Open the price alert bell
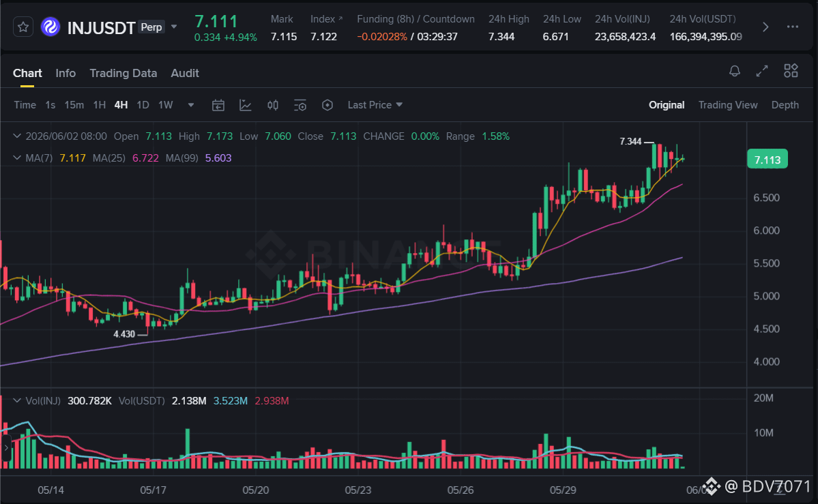Viewport: 818px width, 504px height. pos(735,71)
